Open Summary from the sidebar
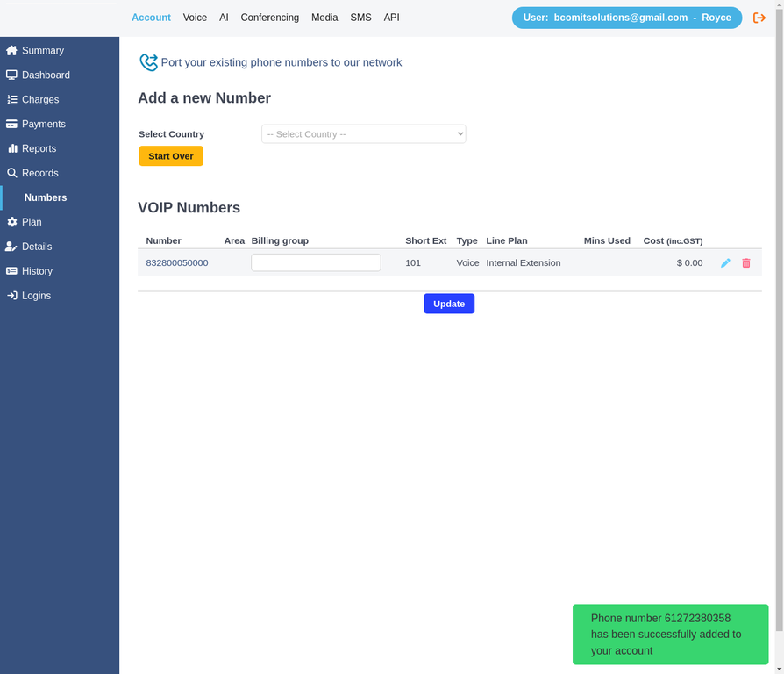This screenshot has width=784, height=674. [42, 51]
